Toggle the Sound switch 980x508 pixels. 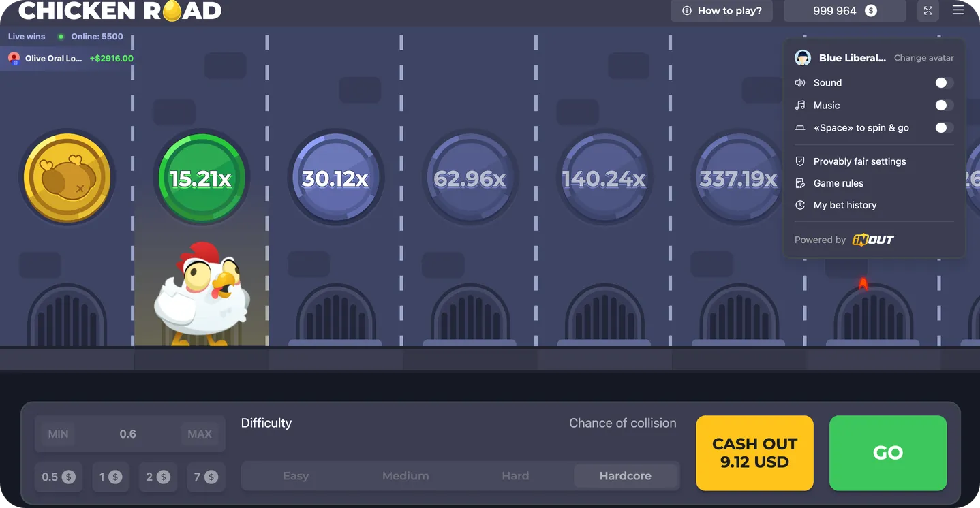click(944, 83)
